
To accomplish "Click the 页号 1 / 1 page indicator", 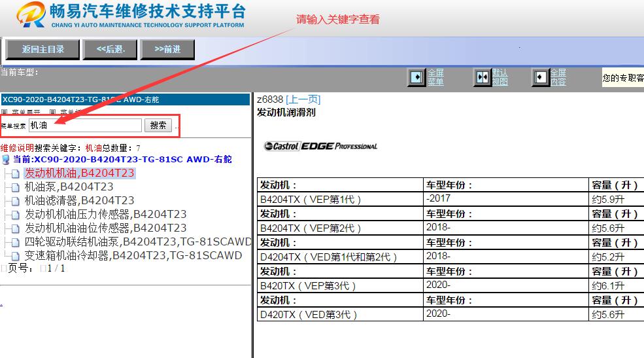I will 36,268.
